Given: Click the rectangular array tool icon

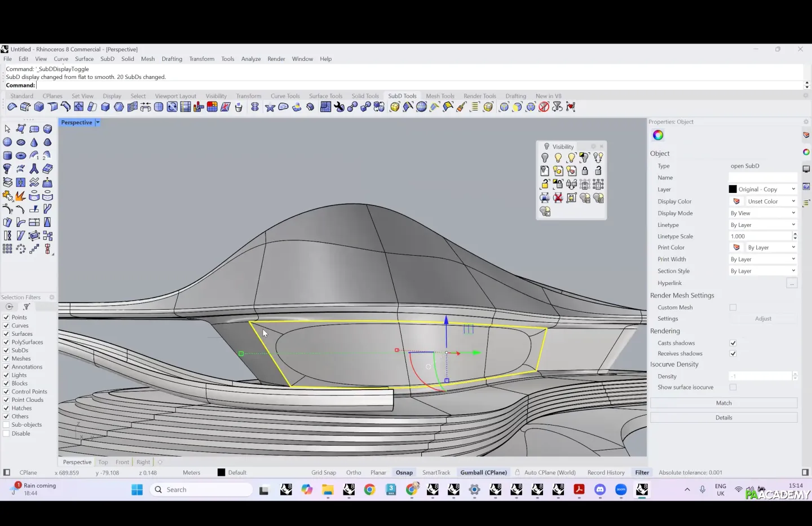Looking at the screenshot, I should [x=7, y=249].
